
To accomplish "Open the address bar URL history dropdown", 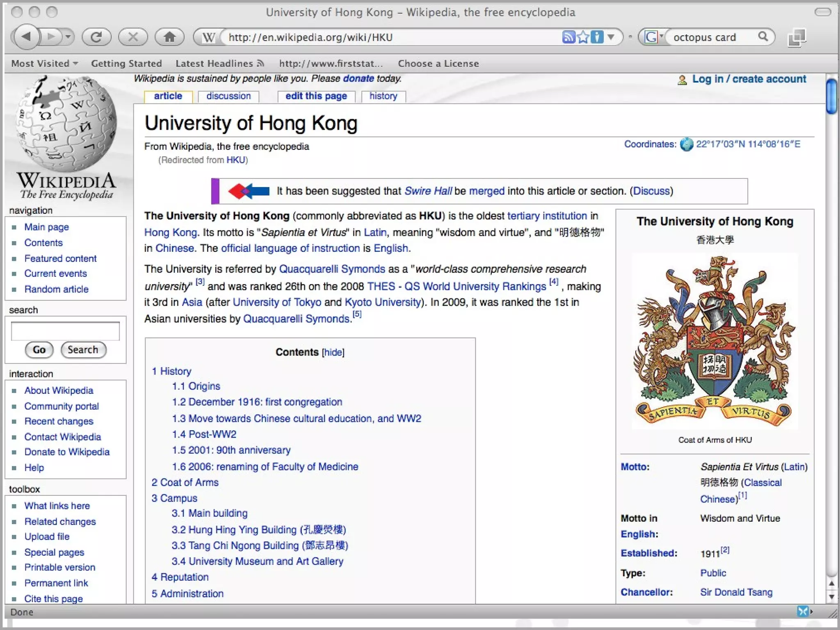I will click(611, 37).
